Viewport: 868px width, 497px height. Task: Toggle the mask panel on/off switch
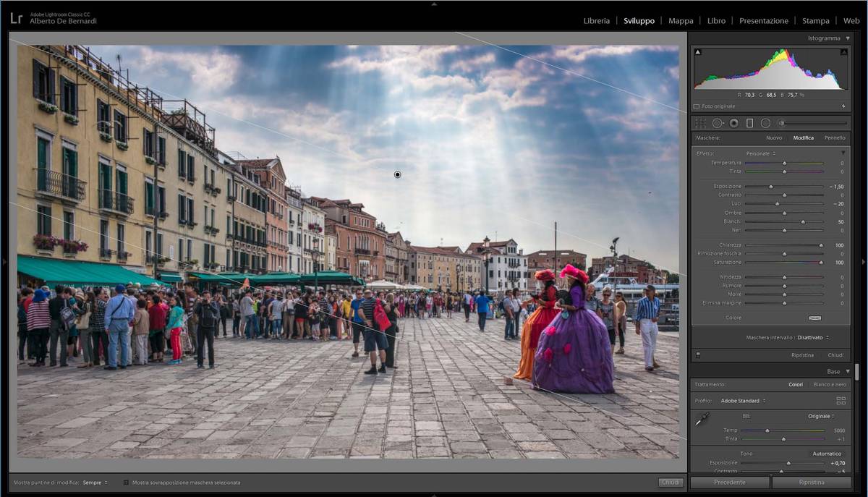click(x=697, y=355)
